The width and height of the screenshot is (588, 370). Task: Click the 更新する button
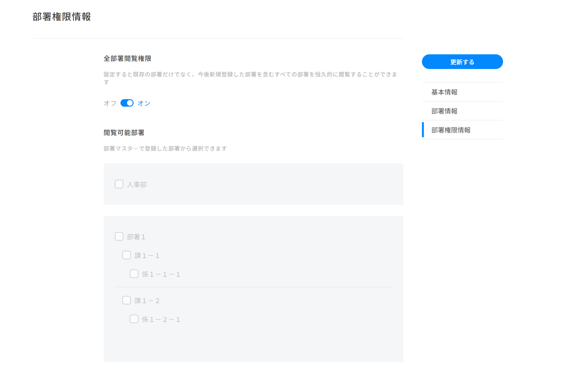click(462, 62)
